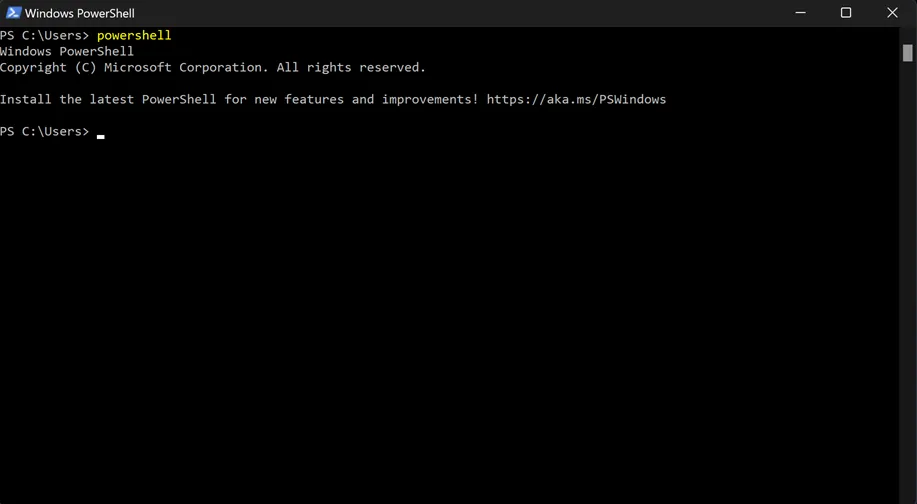Click the "Install the latest PowerShell" message
The image size is (917, 504).
coord(108,99)
